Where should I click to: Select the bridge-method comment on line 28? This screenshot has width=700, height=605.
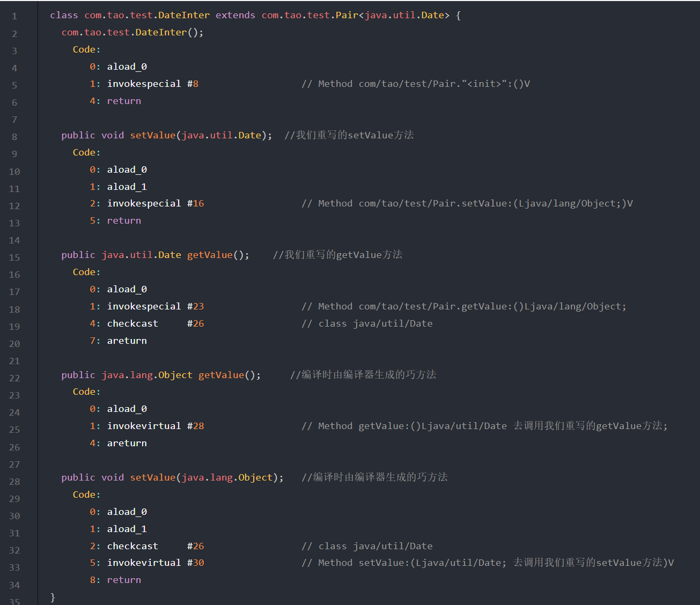point(374,478)
